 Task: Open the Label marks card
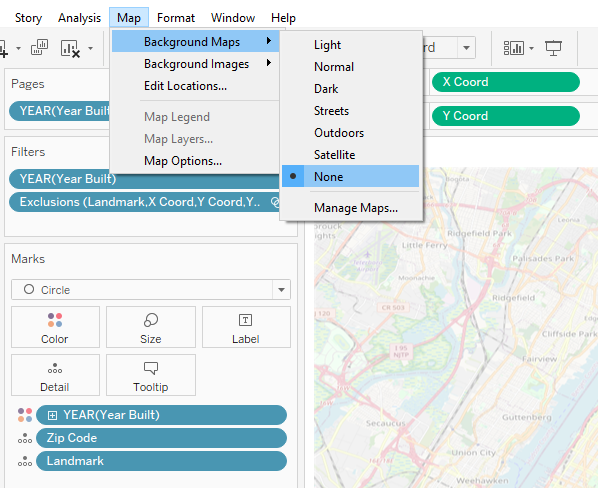click(246, 327)
